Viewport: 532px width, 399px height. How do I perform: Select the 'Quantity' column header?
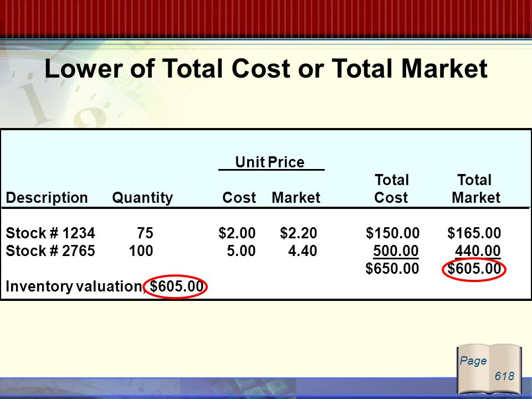tap(142, 198)
